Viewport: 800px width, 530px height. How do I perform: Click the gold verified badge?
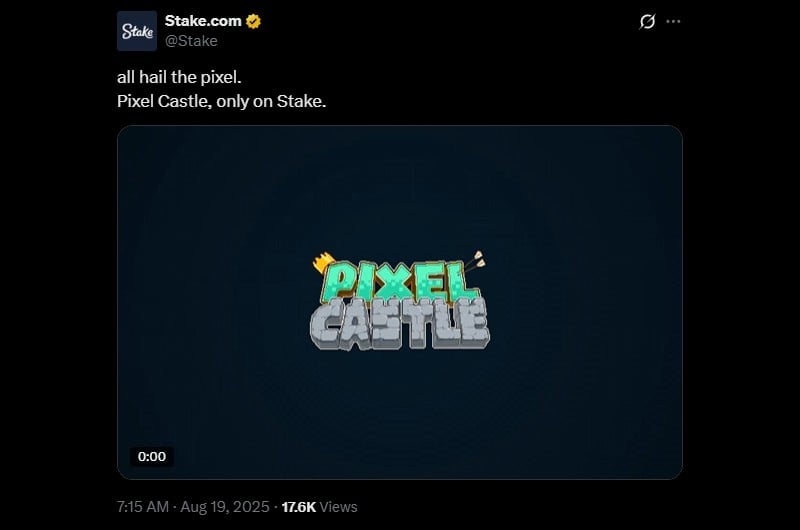coord(254,21)
